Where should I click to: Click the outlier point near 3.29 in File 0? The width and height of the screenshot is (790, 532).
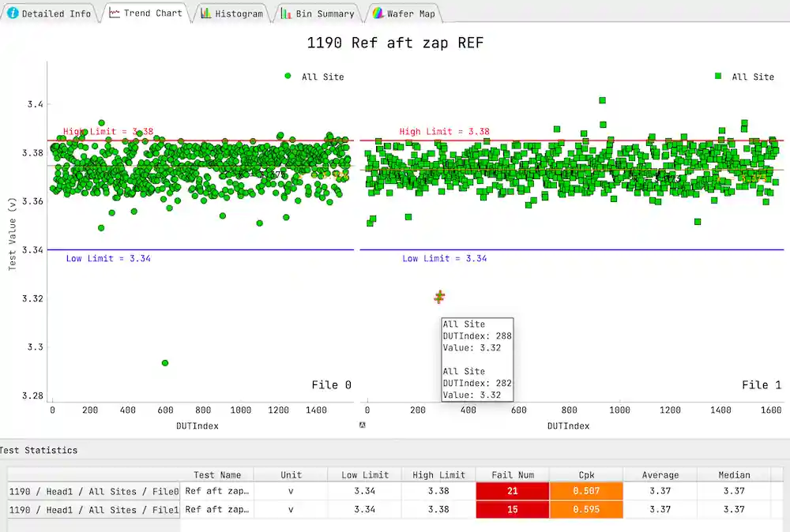165,363
